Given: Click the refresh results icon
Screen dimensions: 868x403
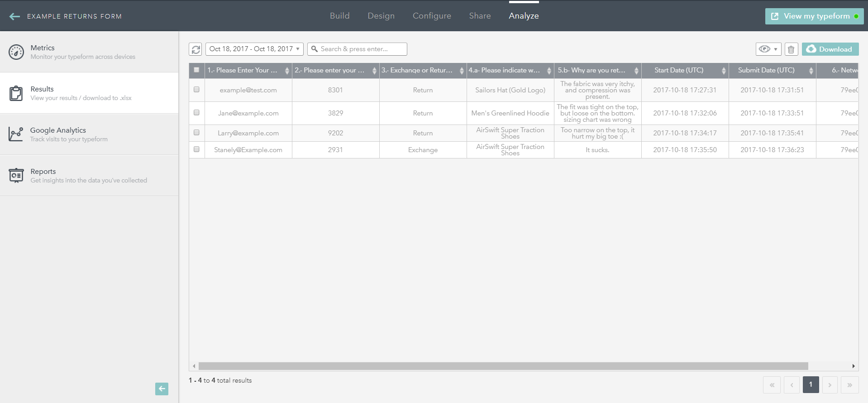Looking at the screenshot, I should click(x=196, y=49).
